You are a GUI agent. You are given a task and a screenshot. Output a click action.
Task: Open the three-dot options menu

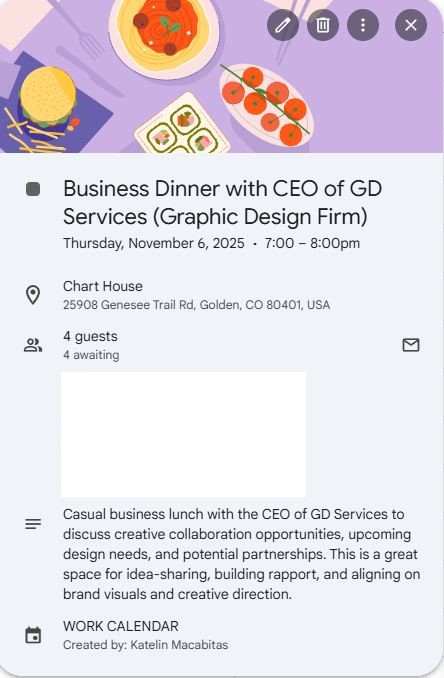click(363, 25)
